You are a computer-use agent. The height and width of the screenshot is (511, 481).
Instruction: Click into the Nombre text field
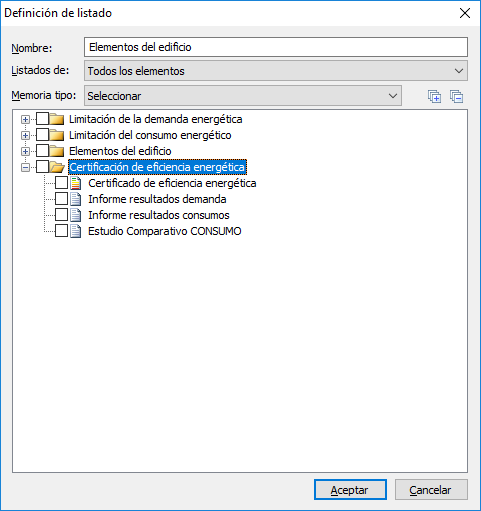pyautogui.click(x=276, y=47)
